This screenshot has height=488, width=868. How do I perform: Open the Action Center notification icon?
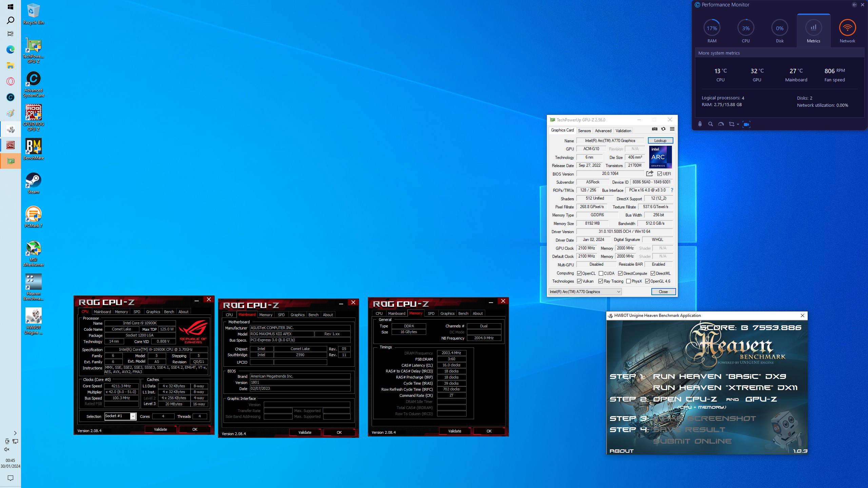coord(11,478)
